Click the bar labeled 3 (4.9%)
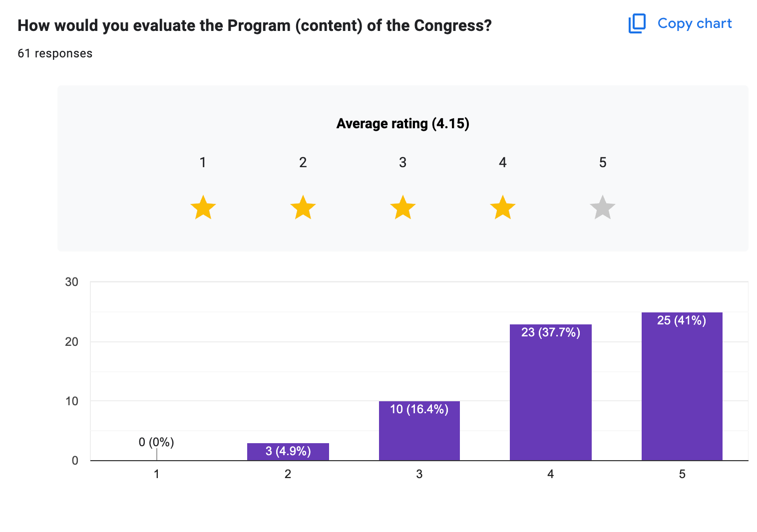The width and height of the screenshot is (757, 532). 288,452
